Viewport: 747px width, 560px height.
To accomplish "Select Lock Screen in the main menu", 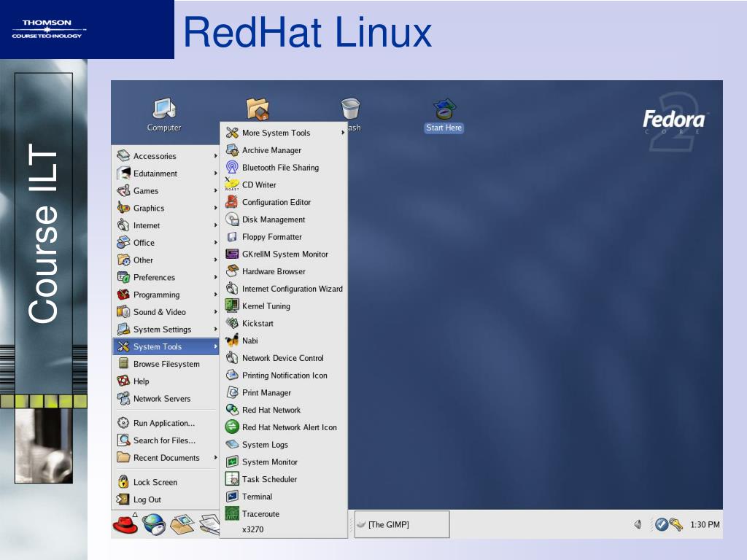I will [x=166, y=482].
